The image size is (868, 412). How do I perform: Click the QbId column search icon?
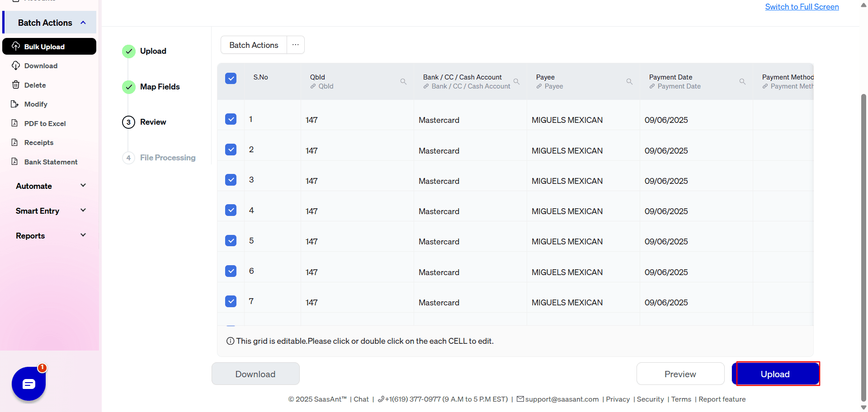(403, 81)
